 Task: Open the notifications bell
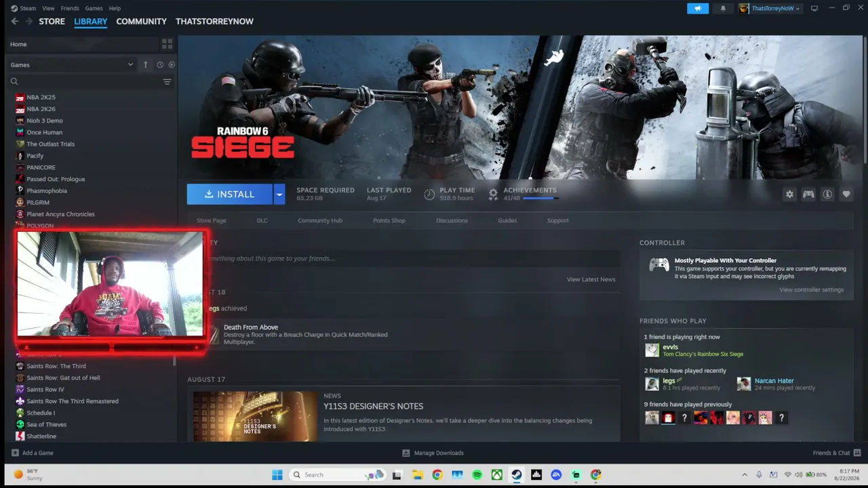point(723,8)
